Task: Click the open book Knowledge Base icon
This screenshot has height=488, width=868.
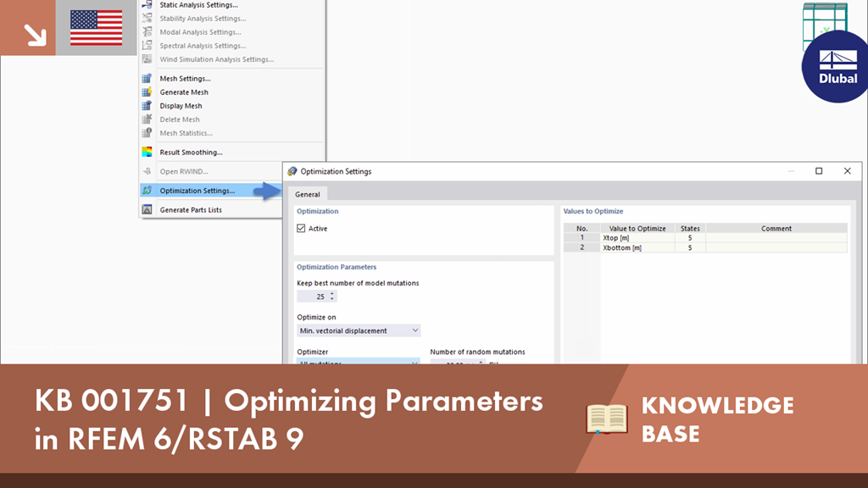Action: 607,419
